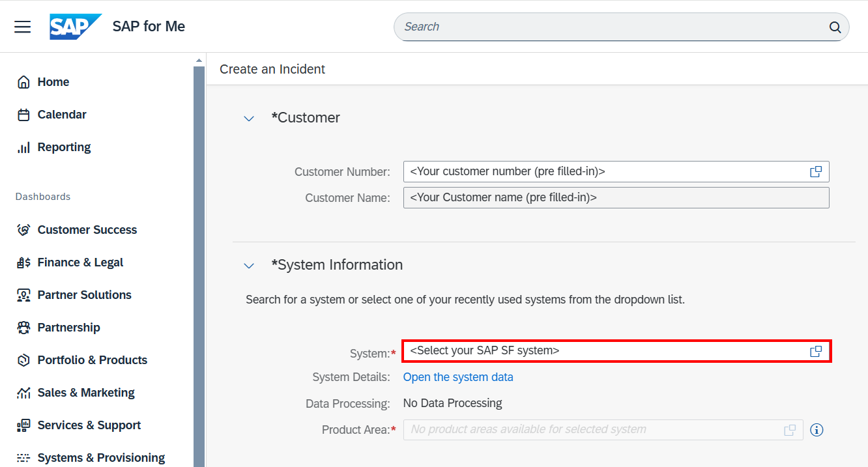Open the system data link

[458, 377]
